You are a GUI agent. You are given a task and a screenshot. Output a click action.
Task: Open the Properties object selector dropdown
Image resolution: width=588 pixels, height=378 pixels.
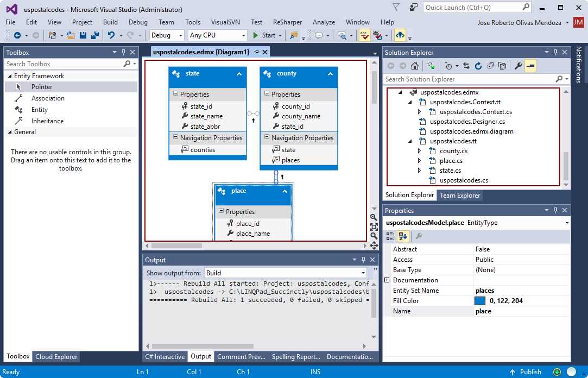567,223
